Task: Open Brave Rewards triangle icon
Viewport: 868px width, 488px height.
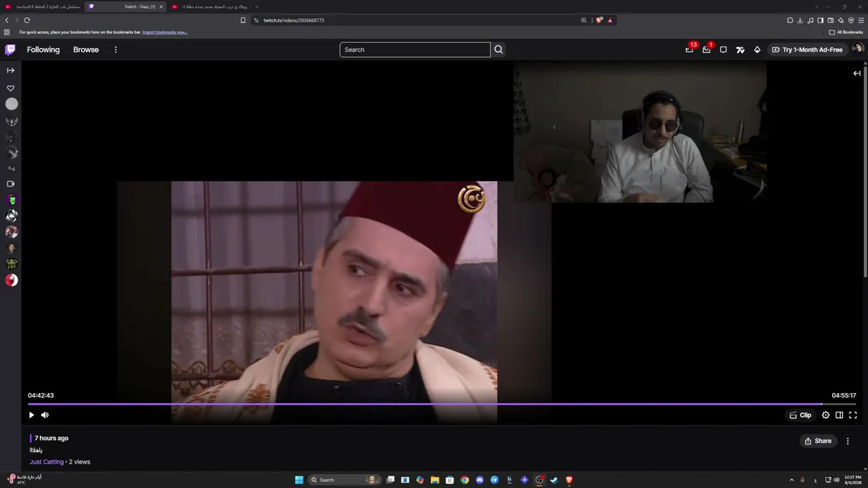Action: 610,20
